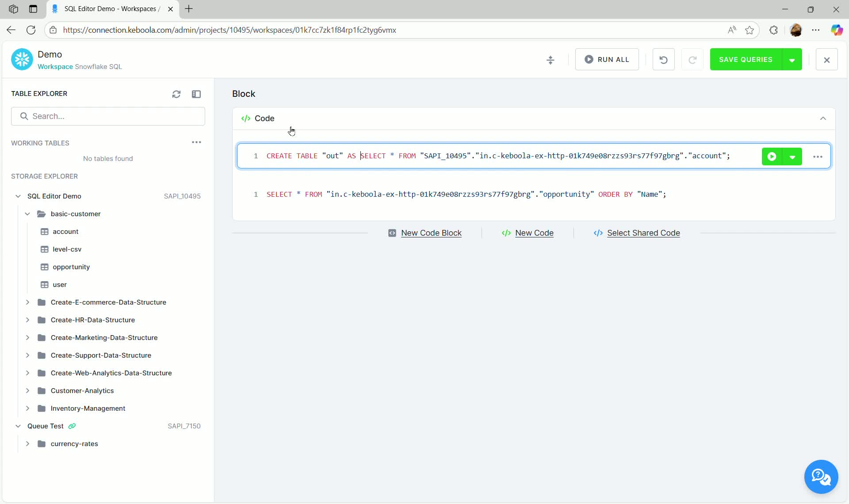Open Save Queries dropdown arrow
This screenshot has width=849, height=504.
pyautogui.click(x=792, y=59)
